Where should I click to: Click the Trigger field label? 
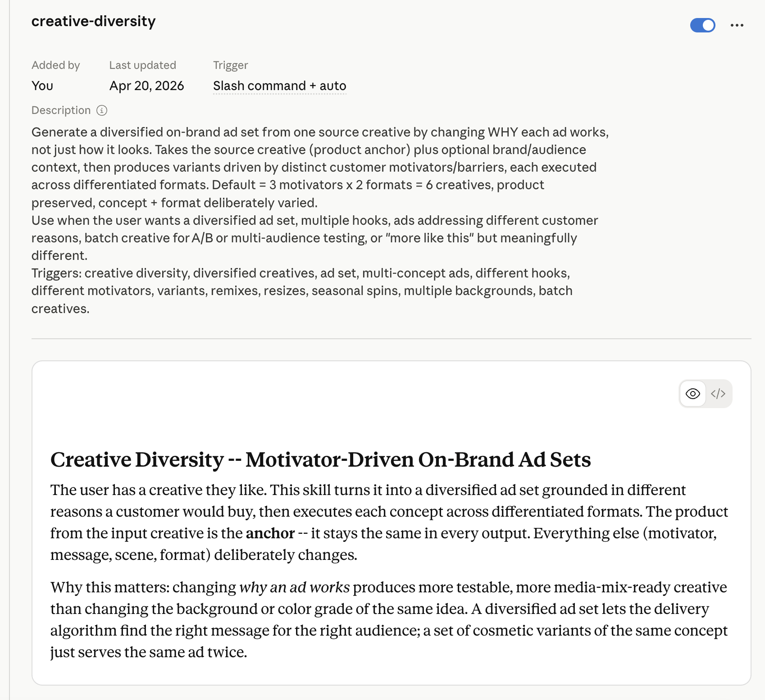click(x=230, y=65)
